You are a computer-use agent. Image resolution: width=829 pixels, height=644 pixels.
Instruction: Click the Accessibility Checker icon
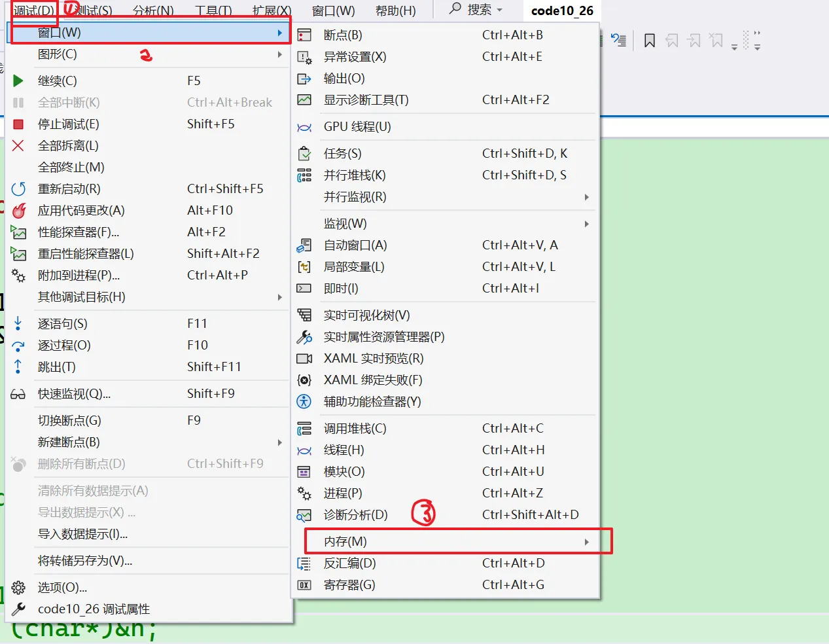pos(304,401)
